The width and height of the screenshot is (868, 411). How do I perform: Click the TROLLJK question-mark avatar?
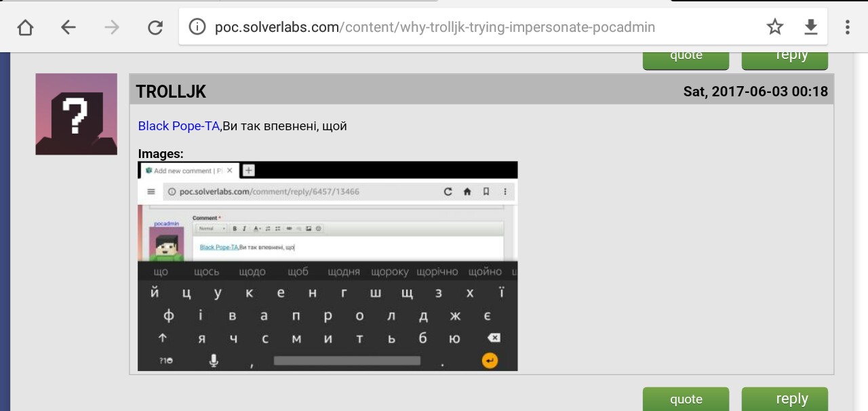click(76, 114)
